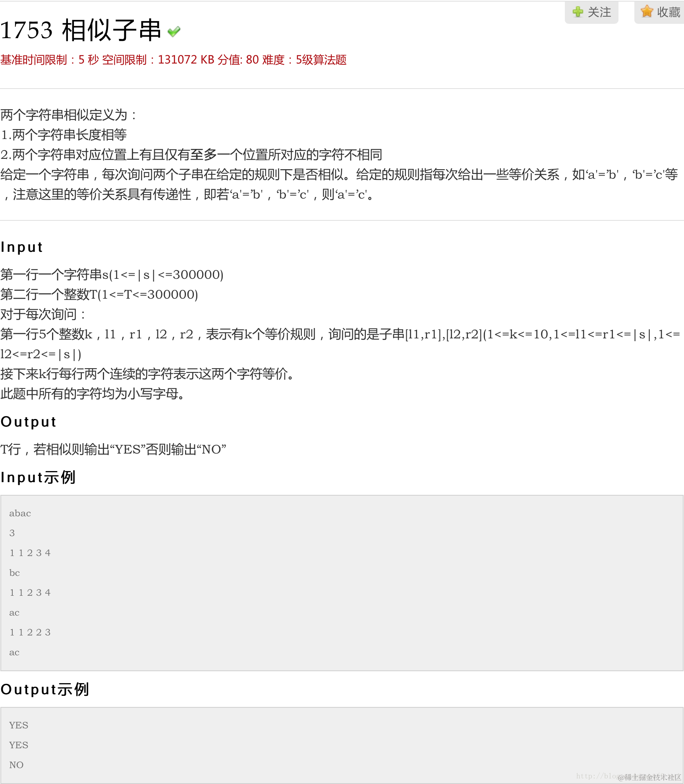Click the Output示例 heading
Viewport: 684px width, 784px height.
click(x=45, y=689)
